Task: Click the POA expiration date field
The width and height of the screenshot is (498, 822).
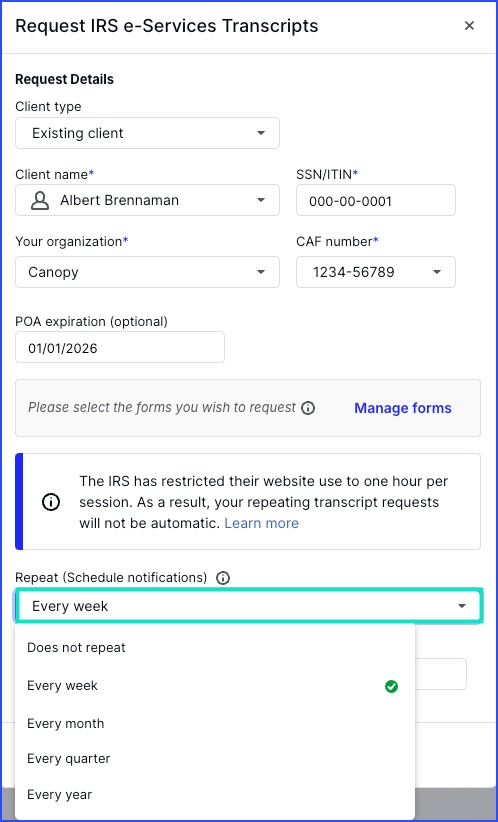Action: click(120, 347)
